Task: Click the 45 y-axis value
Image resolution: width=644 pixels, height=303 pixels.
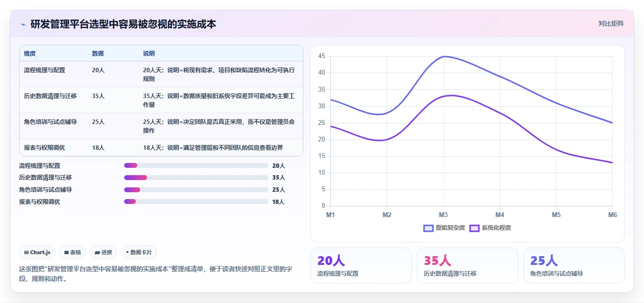Action: click(322, 56)
